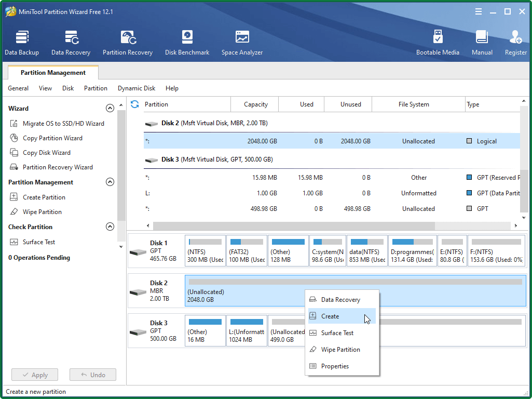Screen dimensions: 532x399
Task: Launch the Space Analyzer
Action: pyautogui.click(x=242, y=42)
